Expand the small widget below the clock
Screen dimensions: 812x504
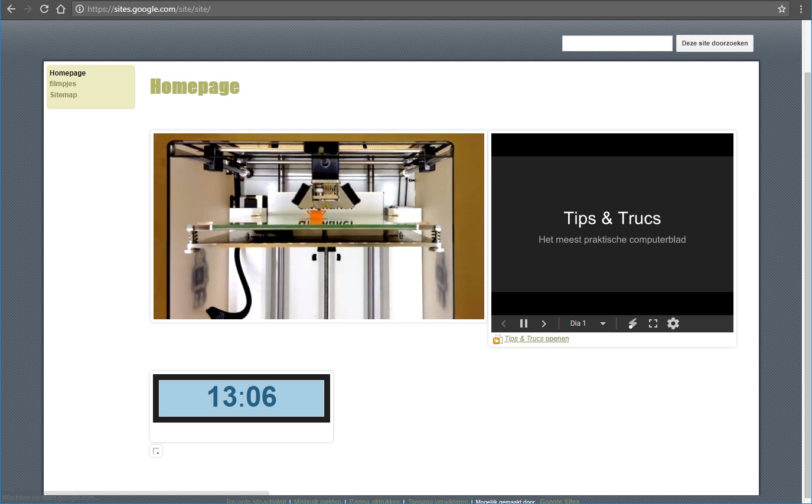[156, 450]
